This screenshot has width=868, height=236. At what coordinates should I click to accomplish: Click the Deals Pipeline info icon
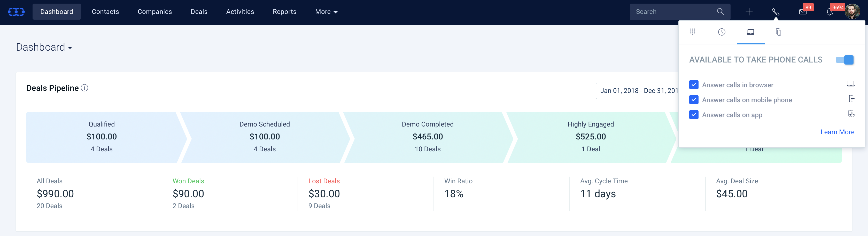point(84,88)
